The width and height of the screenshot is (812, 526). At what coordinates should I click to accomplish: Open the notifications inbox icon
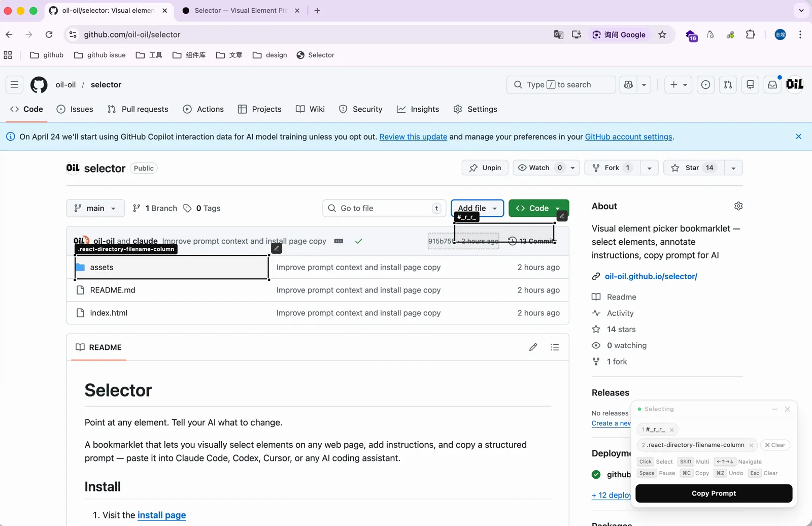click(772, 85)
